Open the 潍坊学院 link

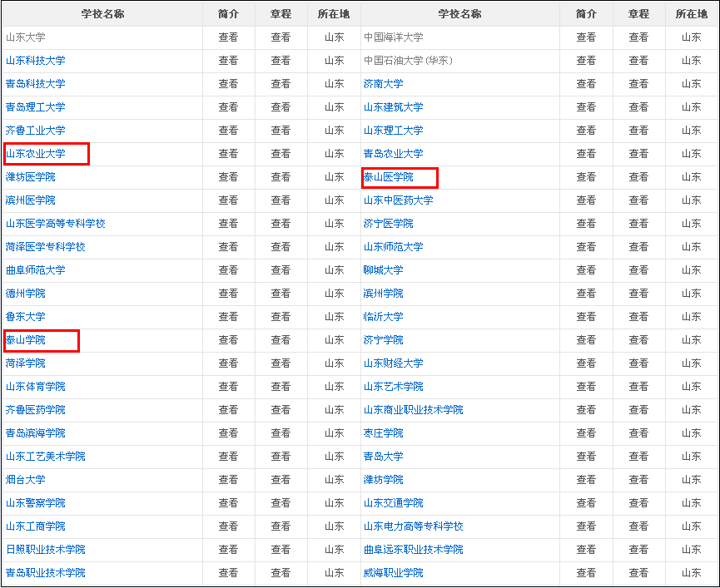pos(384,480)
